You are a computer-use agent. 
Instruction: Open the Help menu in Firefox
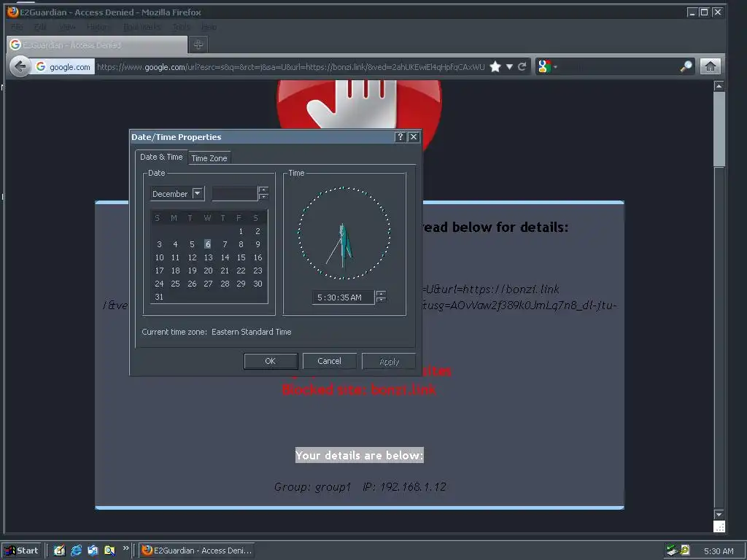pos(209,27)
